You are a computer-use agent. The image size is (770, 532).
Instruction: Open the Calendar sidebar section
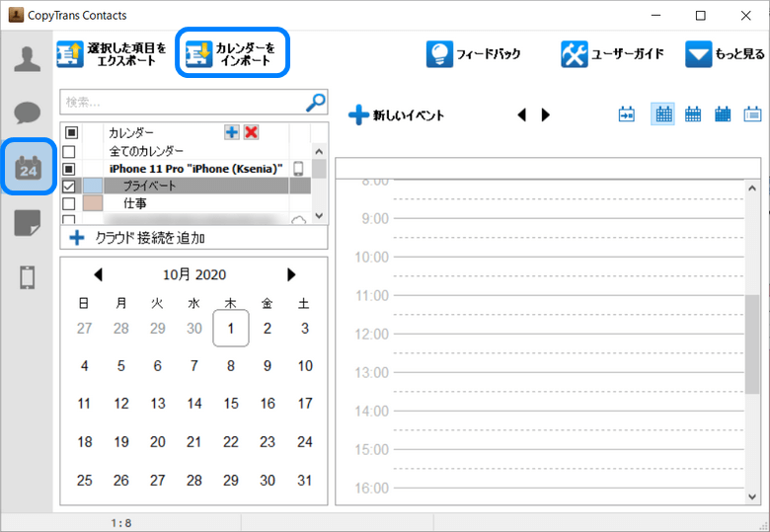tap(28, 167)
